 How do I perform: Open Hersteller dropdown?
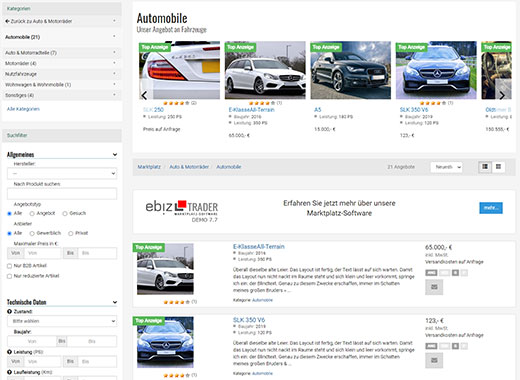[62, 173]
